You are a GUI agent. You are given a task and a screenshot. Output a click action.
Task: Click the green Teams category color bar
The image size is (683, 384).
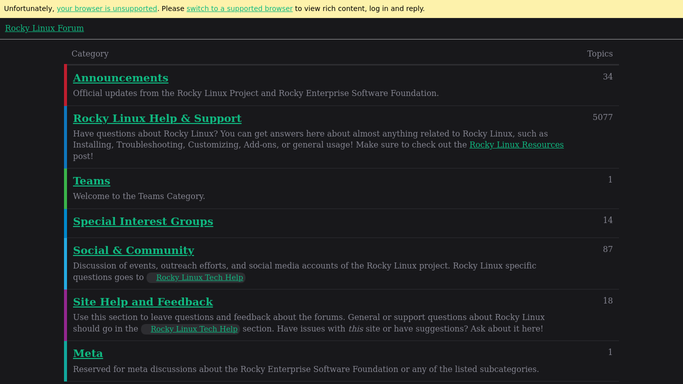click(65, 189)
